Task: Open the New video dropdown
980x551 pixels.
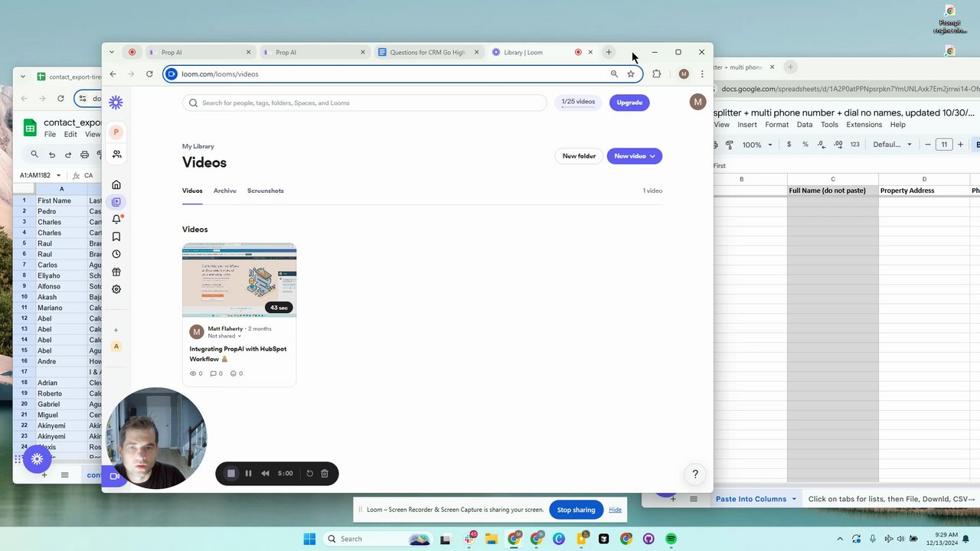Action: pos(635,156)
